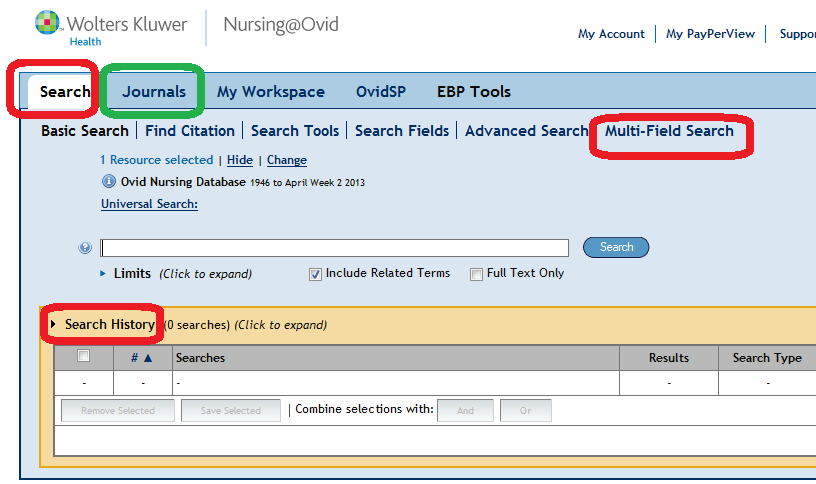
Task: Click the And combine button
Action: pyautogui.click(x=465, y=411)
